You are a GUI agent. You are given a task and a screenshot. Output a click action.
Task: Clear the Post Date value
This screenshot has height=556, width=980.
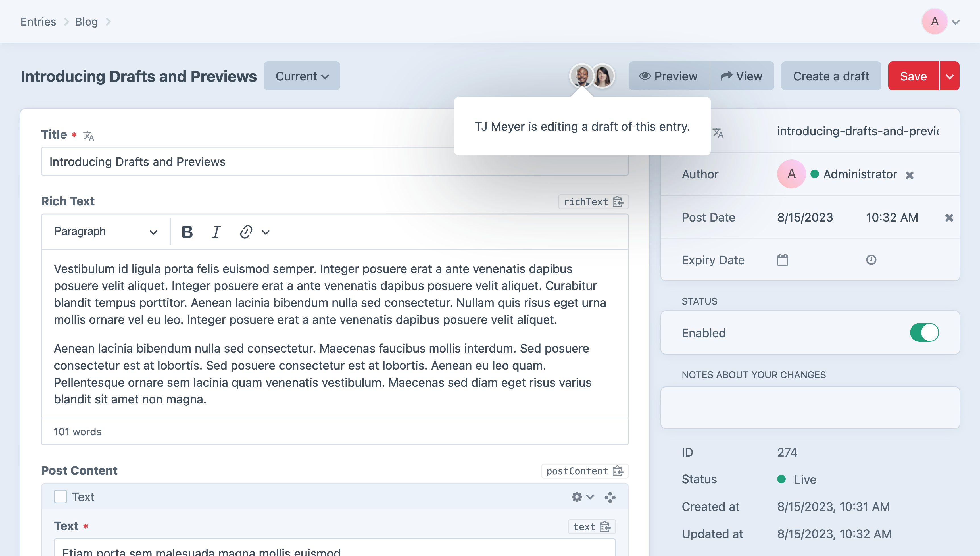(x=949, y=217)
